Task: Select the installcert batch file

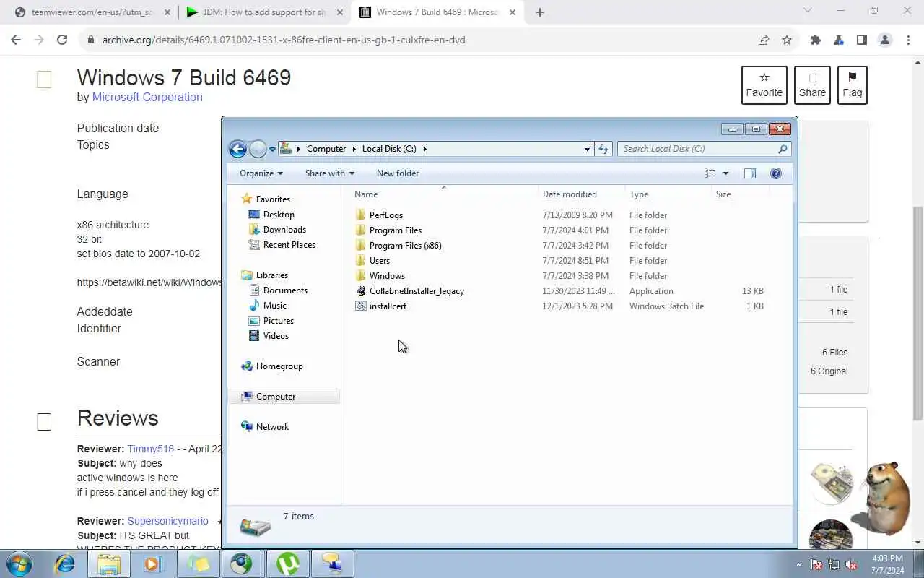Action: 388,306
